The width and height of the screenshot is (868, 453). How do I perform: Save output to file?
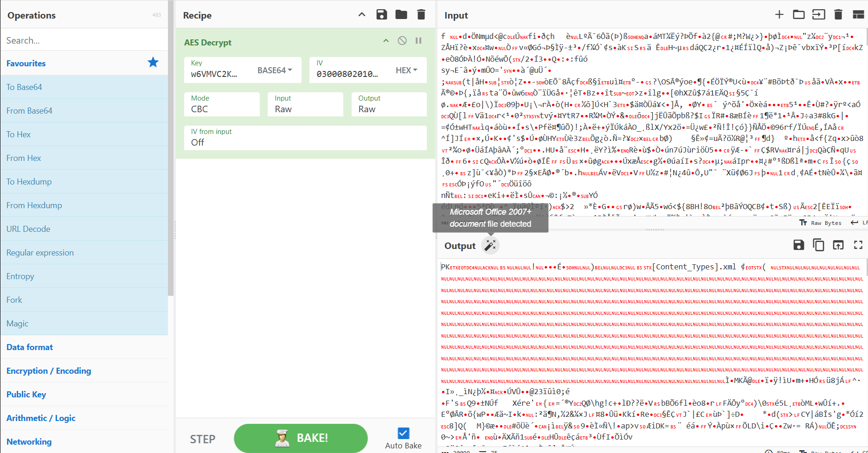pyautogui.click(x=799, y=245)
